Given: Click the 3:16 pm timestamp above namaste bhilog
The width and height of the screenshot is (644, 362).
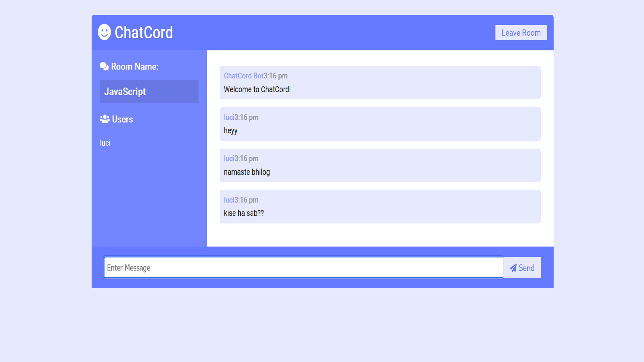Looking at the screenshot, I should coord(246,158).
